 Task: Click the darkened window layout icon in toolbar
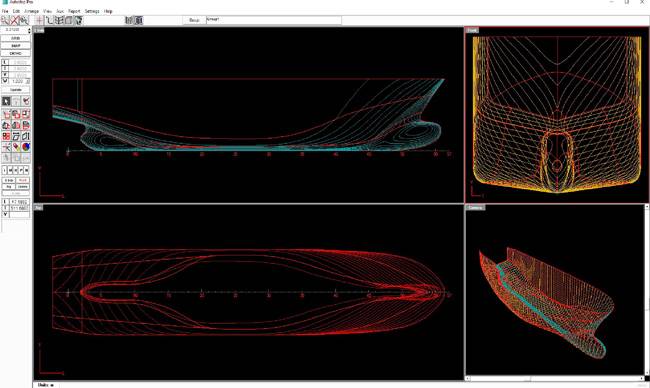pyautogui.click(x=138, y=20)
